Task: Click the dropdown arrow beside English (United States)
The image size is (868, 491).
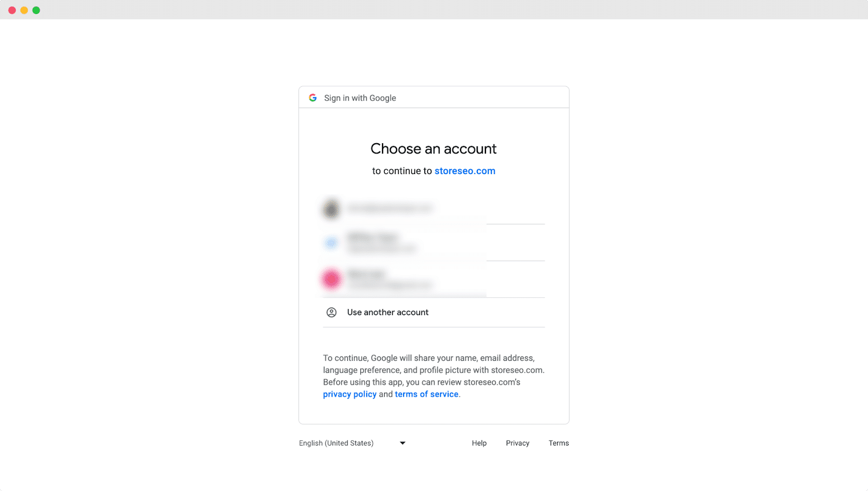Action: (x=402, y=443)
